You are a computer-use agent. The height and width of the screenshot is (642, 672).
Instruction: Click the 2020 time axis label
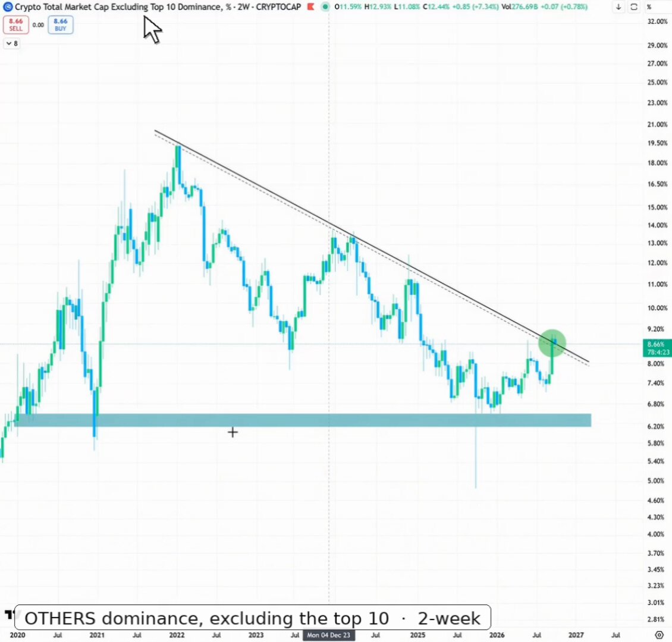tap(18, 635)
